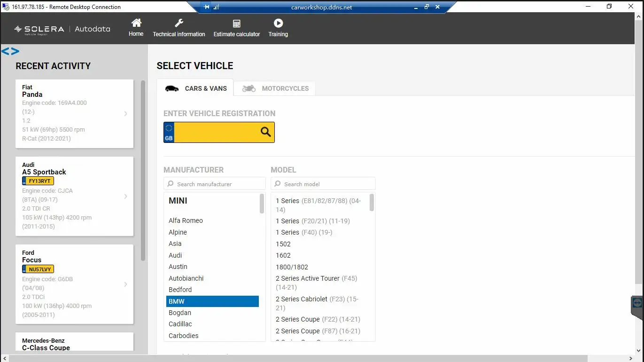Screen dimensions: 644x362
Task: Select Audi in manufacturer list
Action: 175,255
